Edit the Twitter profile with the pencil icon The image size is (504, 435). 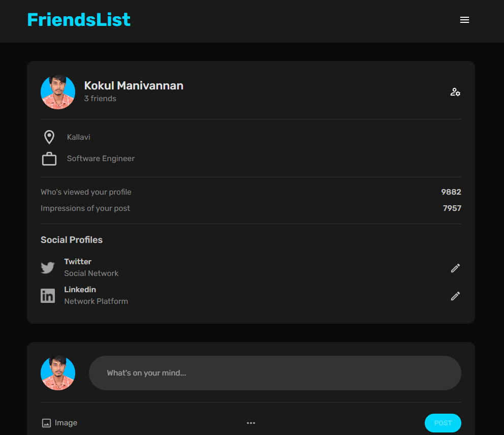455,268
